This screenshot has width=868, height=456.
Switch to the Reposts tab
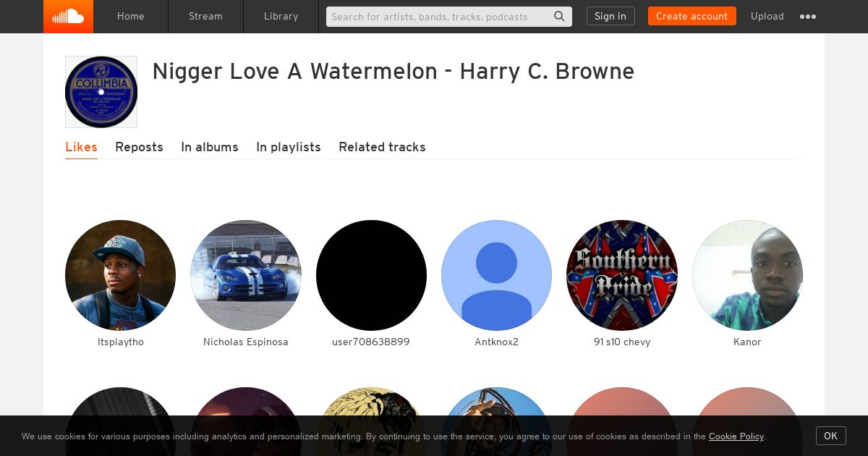pyautogui.click(x=139, y=147)
